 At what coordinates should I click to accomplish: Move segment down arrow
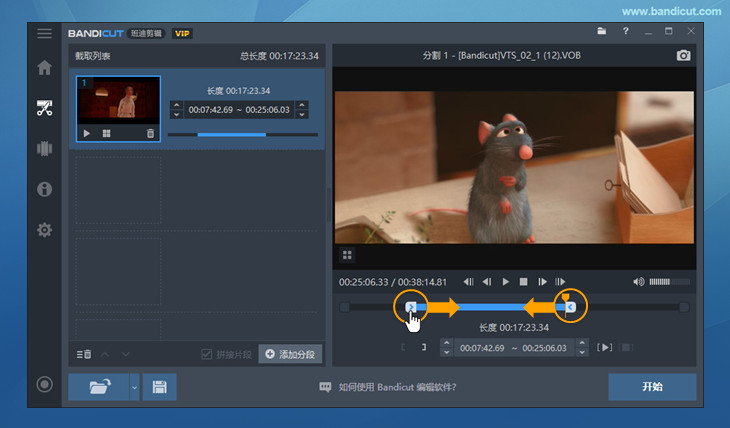click(126, 354)
